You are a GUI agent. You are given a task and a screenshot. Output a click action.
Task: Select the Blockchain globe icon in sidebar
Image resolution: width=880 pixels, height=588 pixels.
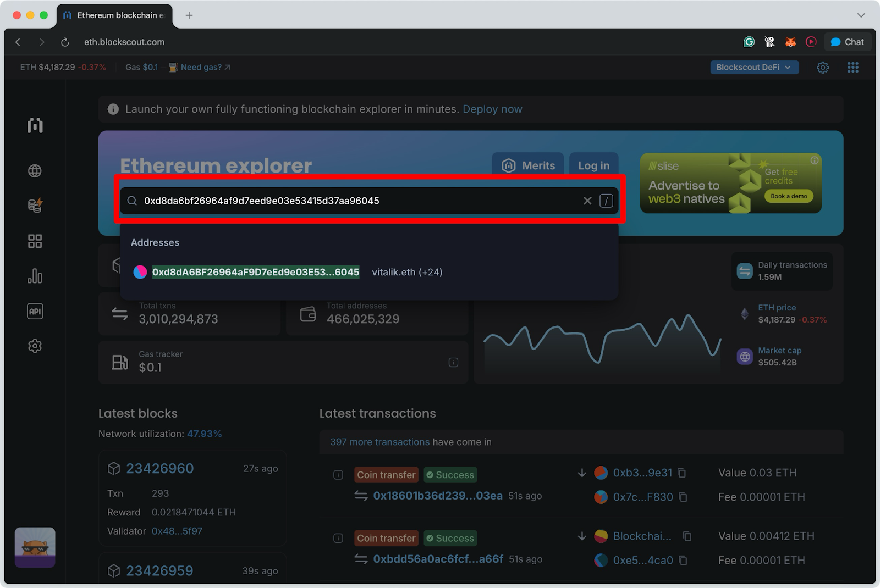(35, 170)
